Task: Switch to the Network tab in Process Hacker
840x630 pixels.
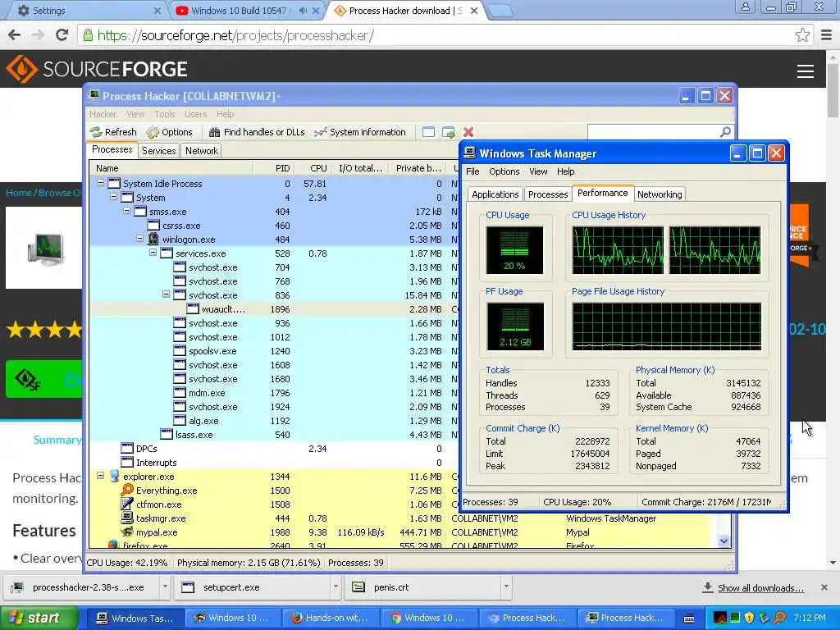Action: tap(202, 151)
